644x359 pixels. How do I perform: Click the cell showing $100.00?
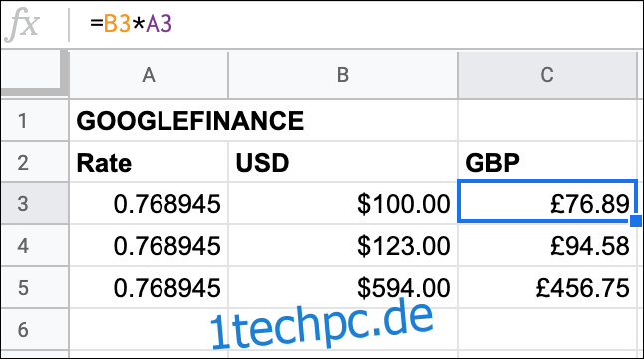pos(343,204)
